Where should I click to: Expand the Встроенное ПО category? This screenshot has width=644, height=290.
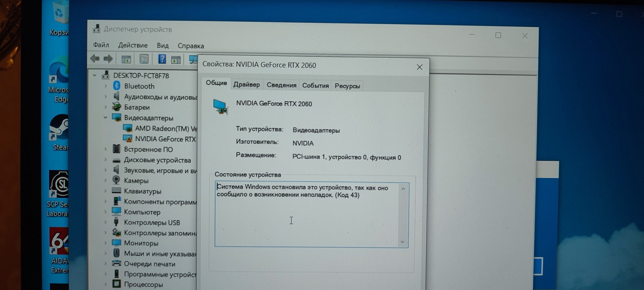click(105, 149)
